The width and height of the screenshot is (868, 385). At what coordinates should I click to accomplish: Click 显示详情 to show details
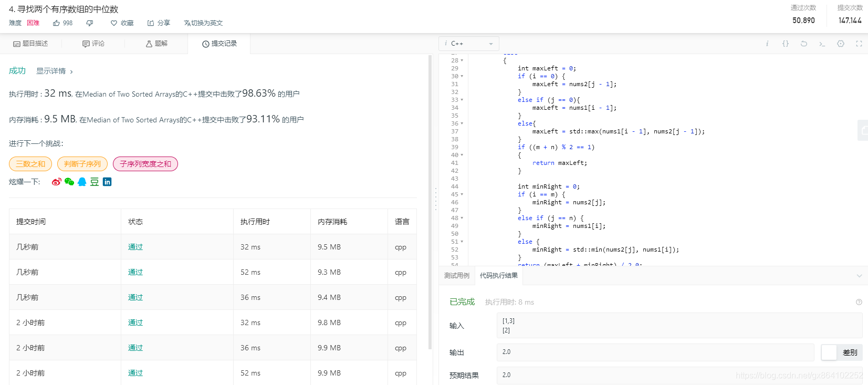coord(55,71)
